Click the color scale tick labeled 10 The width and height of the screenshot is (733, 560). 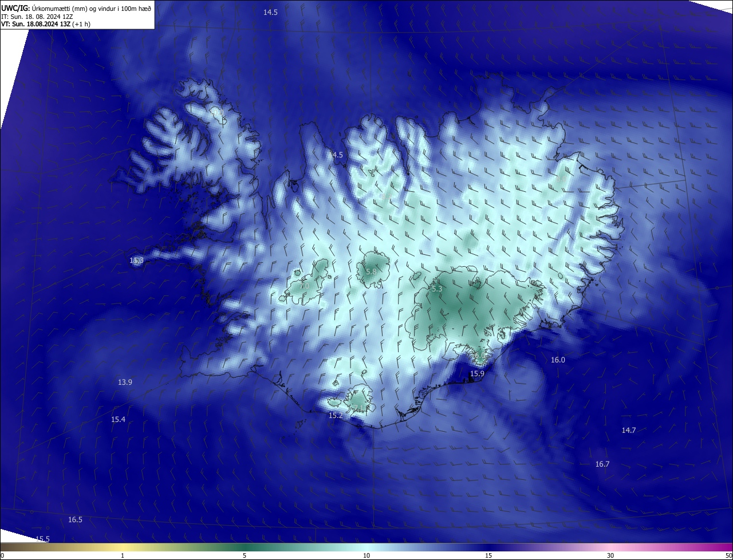coord(366,555)
